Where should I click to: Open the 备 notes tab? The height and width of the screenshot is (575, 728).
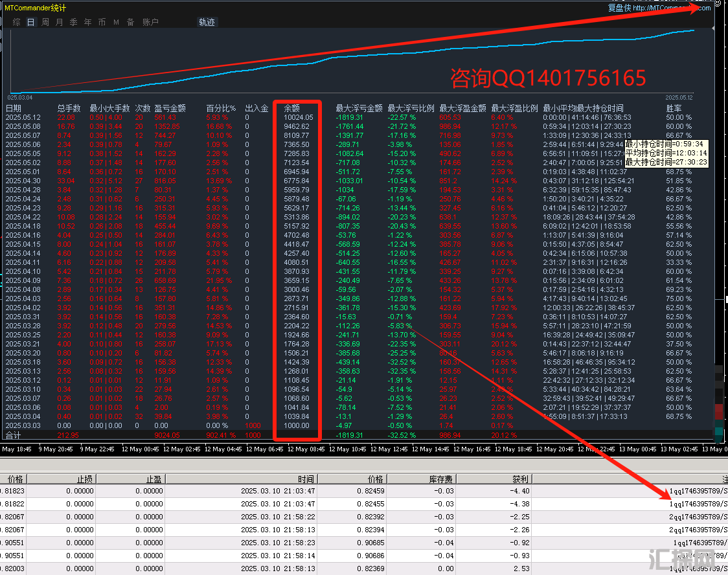130,22
